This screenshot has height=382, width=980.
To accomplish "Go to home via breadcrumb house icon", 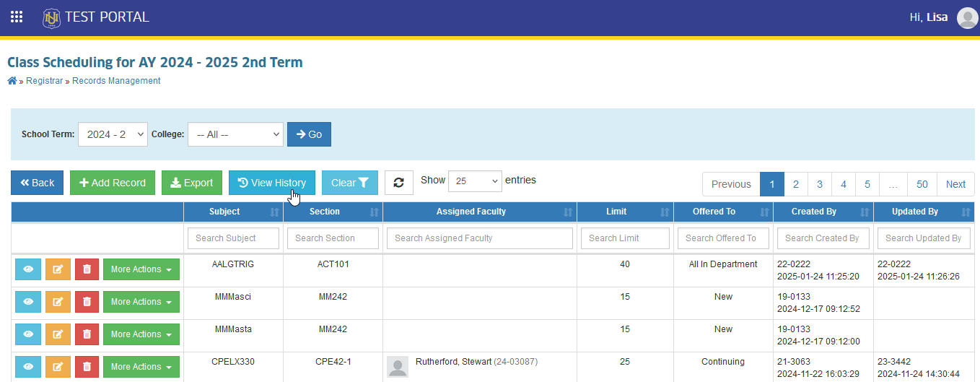I will 12,81.
